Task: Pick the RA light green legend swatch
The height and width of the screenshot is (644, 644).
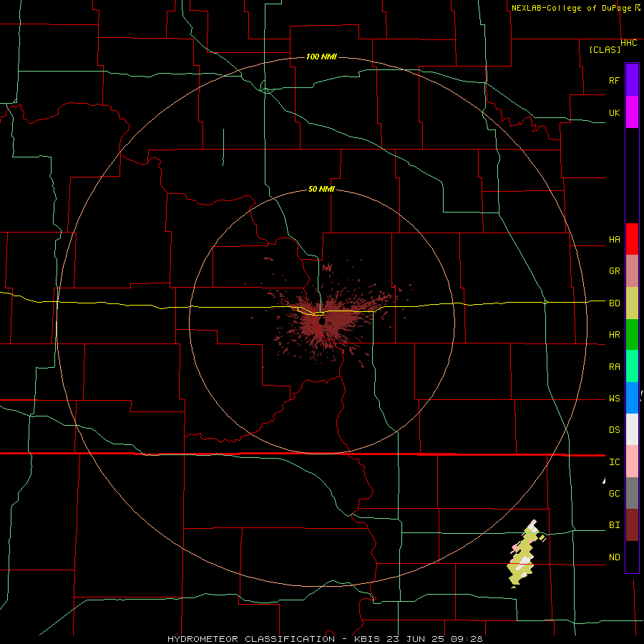Action: coord(632,366)
